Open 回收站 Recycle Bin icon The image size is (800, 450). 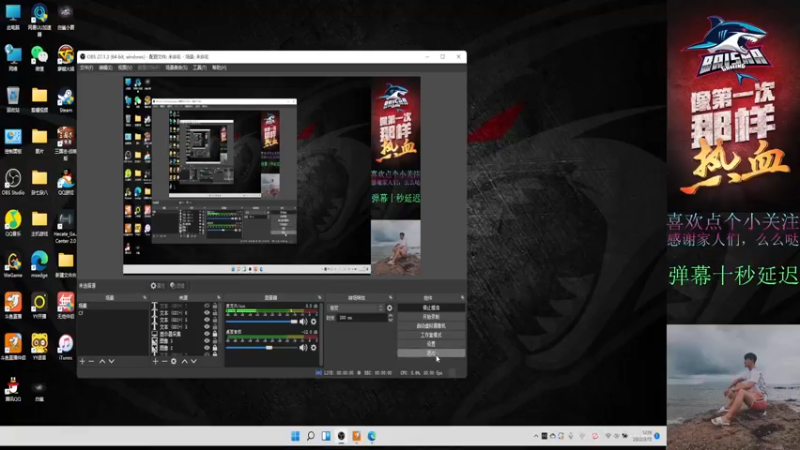[x=13, y=99]
